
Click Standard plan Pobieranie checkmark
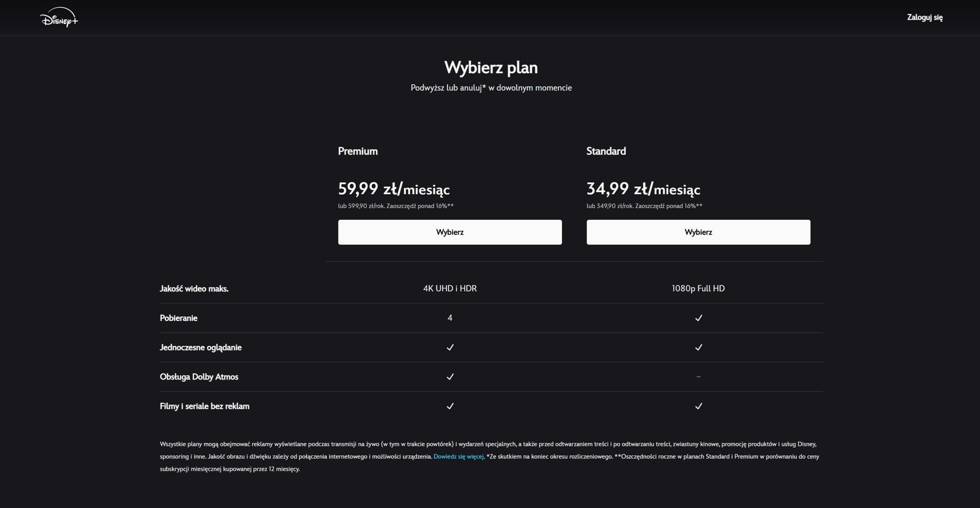pos(698,318)
